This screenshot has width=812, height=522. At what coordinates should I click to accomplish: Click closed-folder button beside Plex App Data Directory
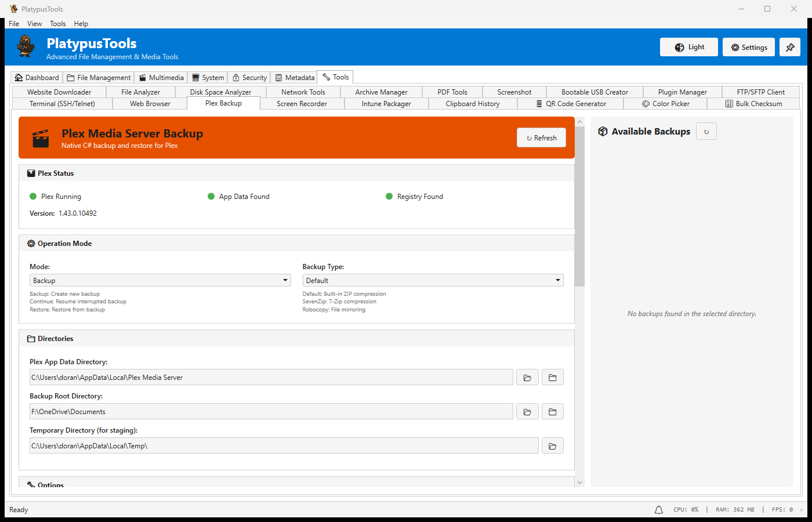pos(553,378)
